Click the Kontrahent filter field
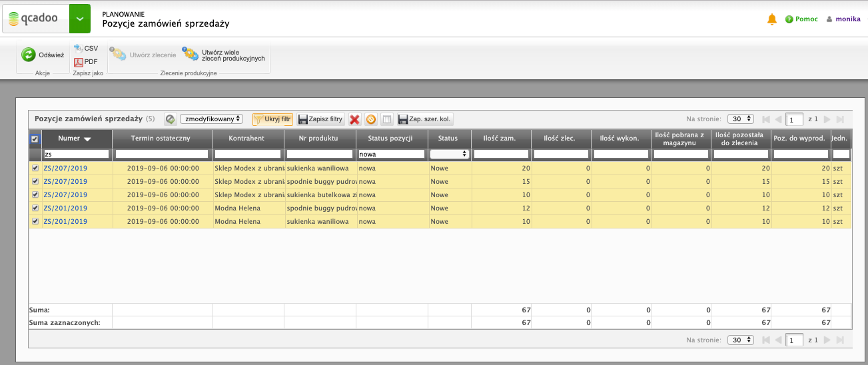Image resolution: width=868 pixels, height=365 pixels. (x=248, y=154)
